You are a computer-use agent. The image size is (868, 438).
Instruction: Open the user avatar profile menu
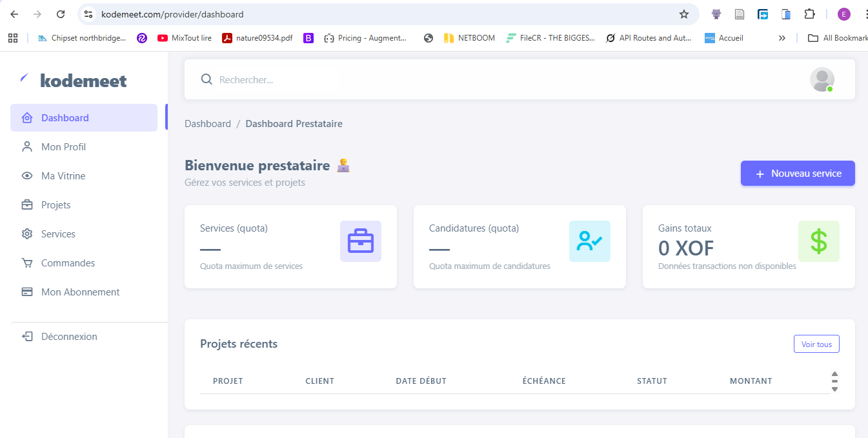pyautogui.click(x=822, y=79)
